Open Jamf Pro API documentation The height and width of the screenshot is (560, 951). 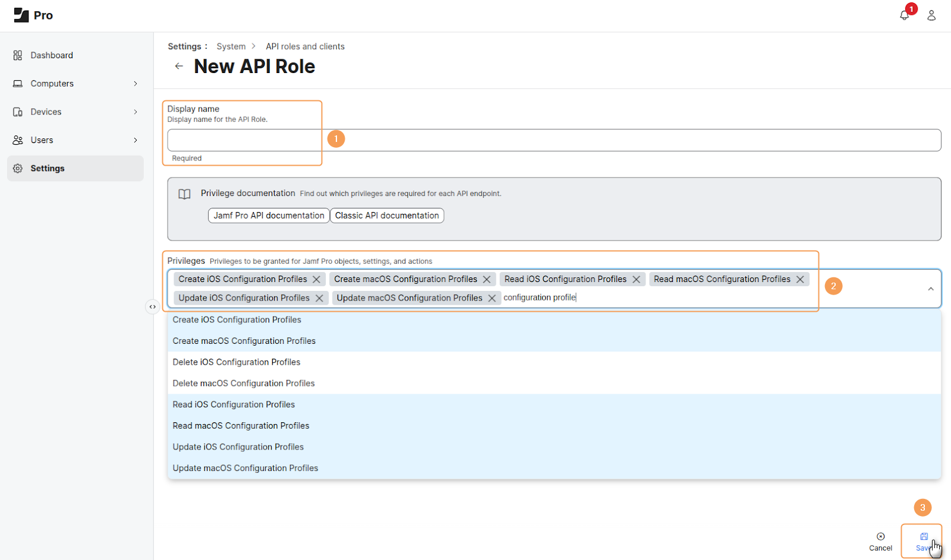point(269,216)
